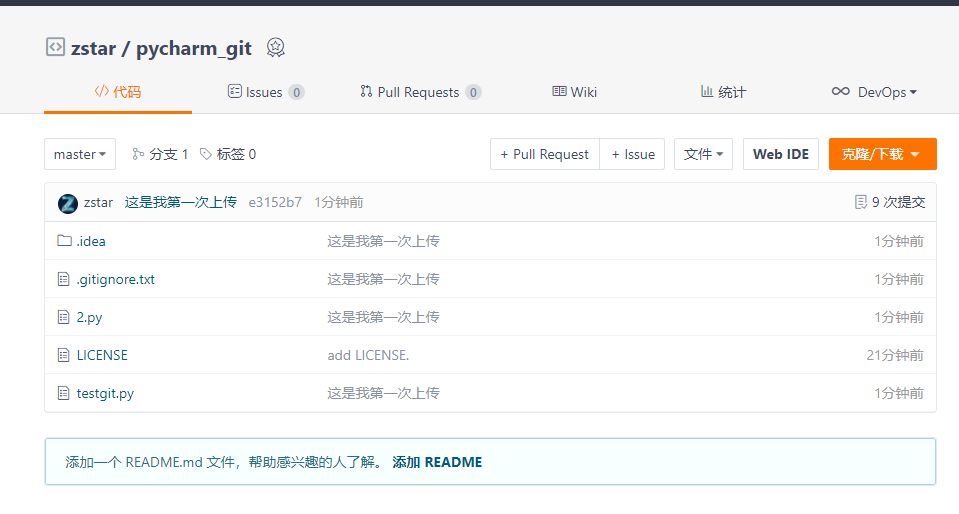
Task: Open the 统计 tab
Action: 724,92
